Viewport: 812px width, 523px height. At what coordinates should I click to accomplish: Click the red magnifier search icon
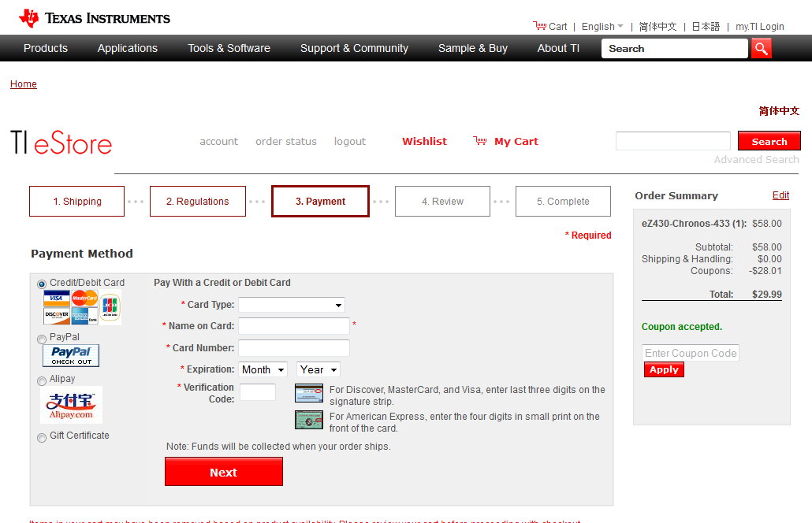[x=762, y=49]
